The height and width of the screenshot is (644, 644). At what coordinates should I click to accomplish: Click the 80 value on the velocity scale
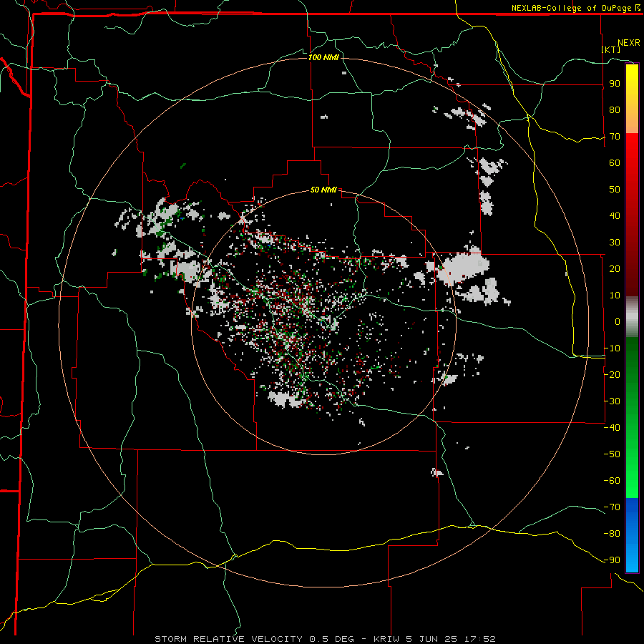pyautogui.click(x=615, y=109)
